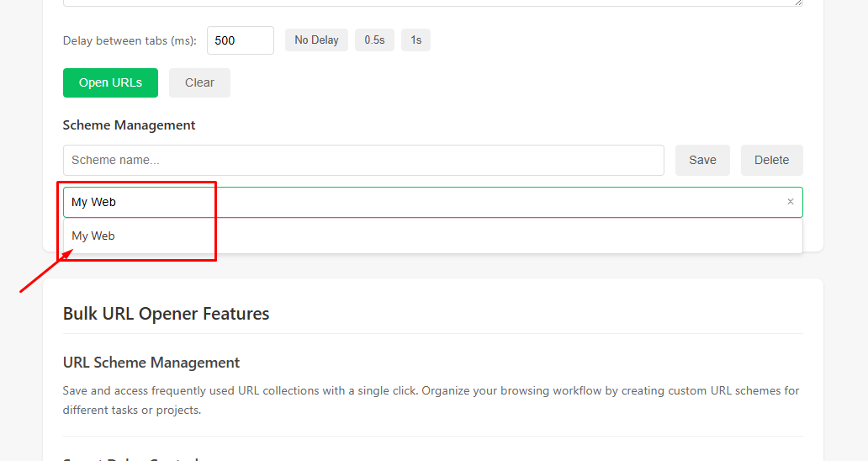868x461 pixels.
Task: Click the resize handle of the URL textarea
Action: (798, 3)
